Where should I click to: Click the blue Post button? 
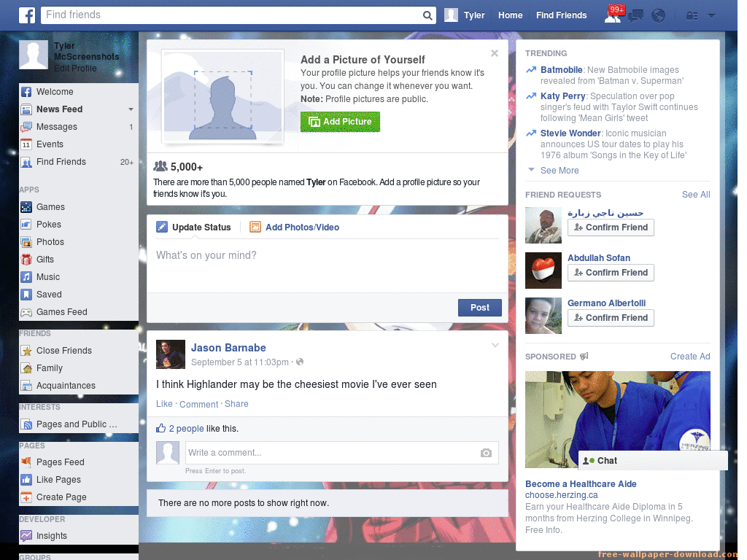pos(480,308)
